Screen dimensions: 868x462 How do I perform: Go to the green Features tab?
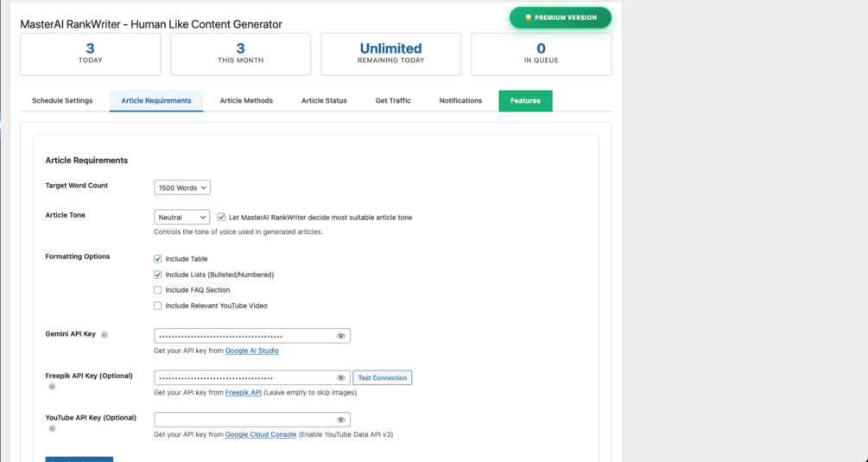pos(525,101)
